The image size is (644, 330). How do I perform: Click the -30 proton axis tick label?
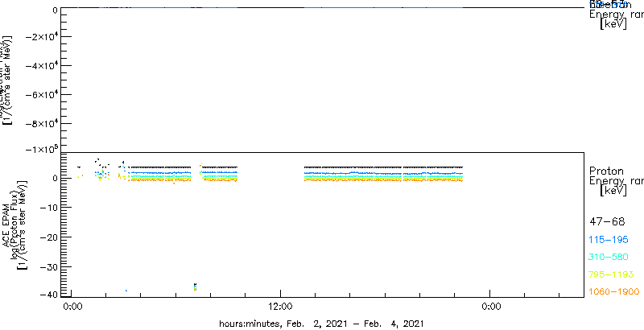tap(48, 266)
